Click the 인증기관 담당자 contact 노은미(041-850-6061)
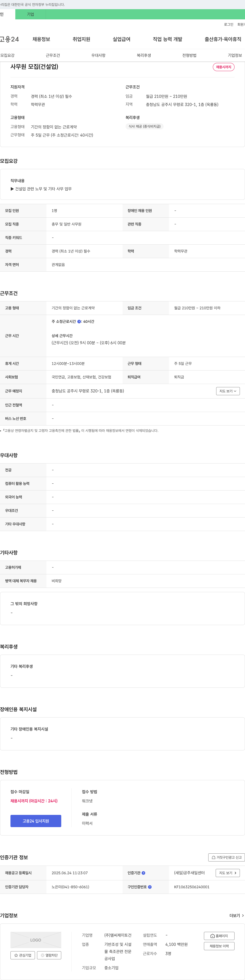This screenshot has width=245, height=980. 70,887
